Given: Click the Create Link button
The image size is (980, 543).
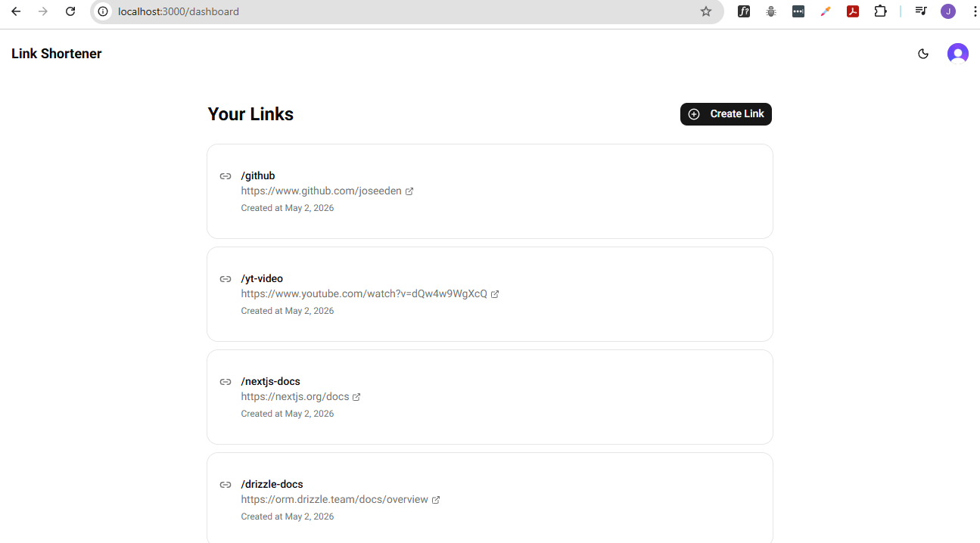Looking at the screenshot, I should [x=726, y=114].
